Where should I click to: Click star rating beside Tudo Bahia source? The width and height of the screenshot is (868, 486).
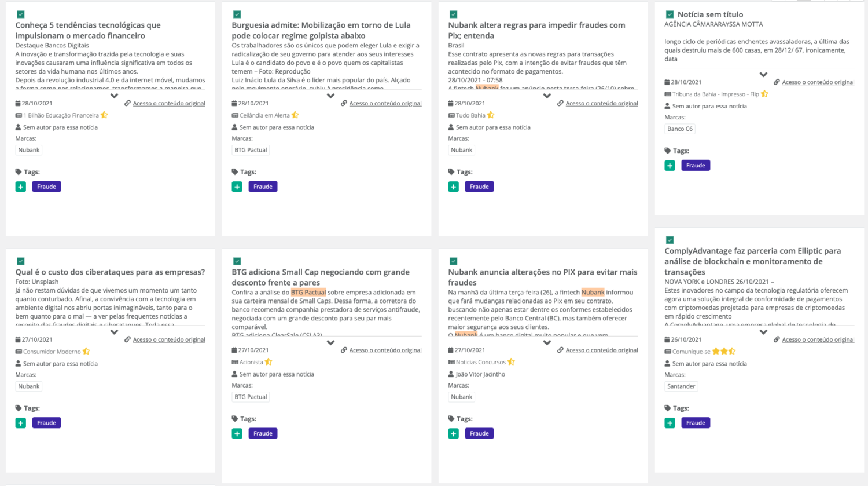coord(491,115)
